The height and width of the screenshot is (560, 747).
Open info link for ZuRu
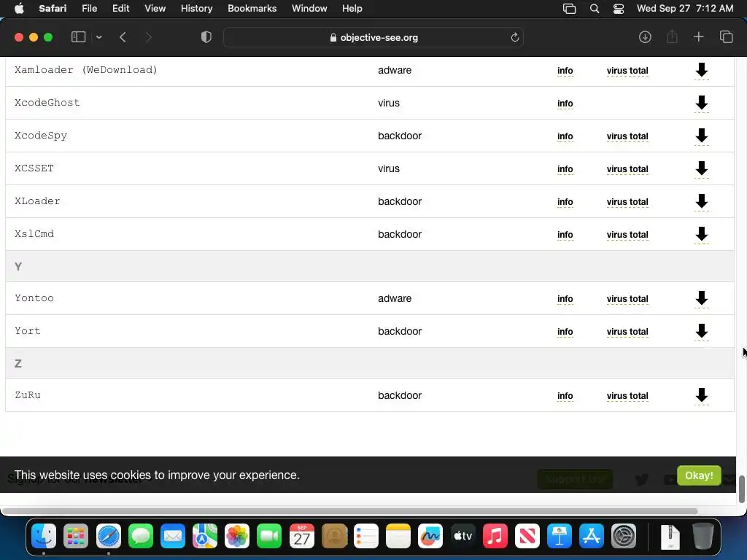click(x=565, y=396)
